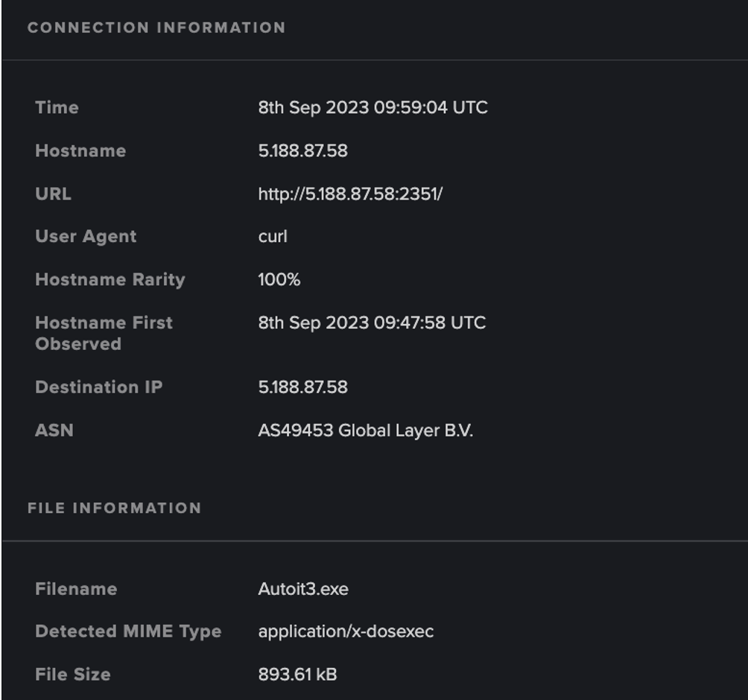Select the ASN value AS49453 Global Layer B.V.
This screenshot has height=700, width=748.
click(x=365, y=430)
